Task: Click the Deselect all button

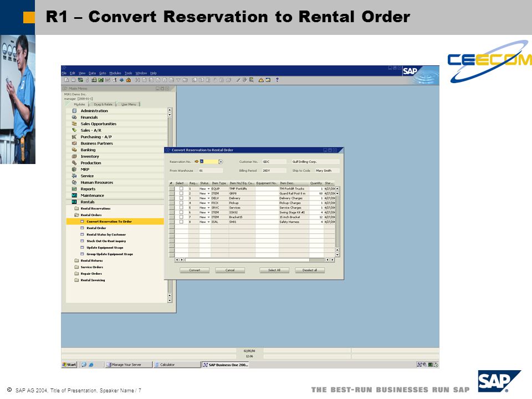Action: coord(309,270)
